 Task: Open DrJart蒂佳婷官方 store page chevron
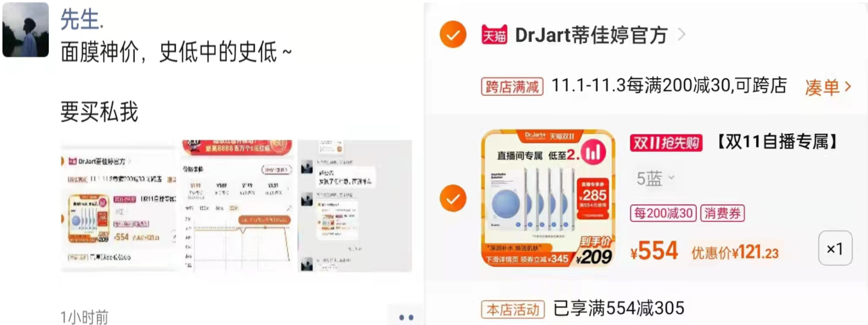pos(682,35)
